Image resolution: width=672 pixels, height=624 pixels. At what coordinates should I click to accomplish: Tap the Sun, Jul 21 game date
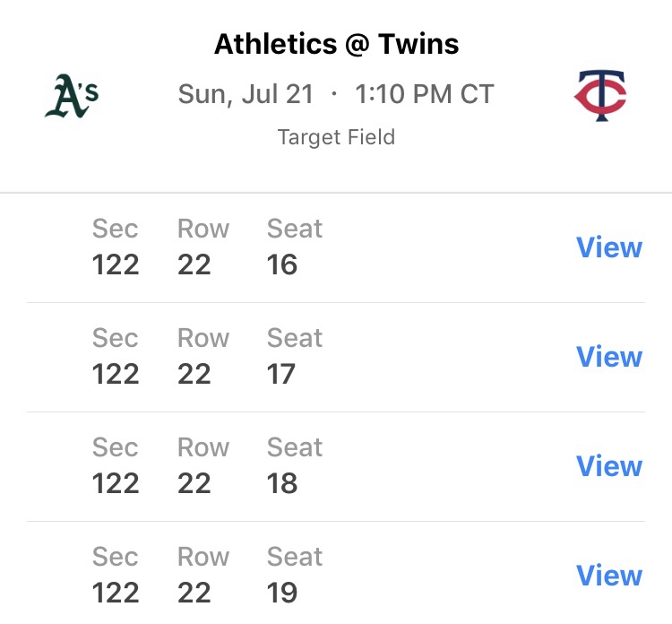pos(246,94)
